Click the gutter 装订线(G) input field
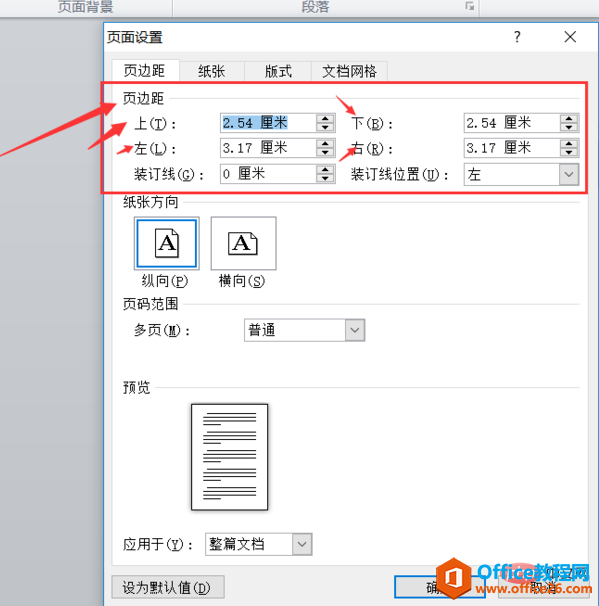Viewport: 599px width, 606px height. (269, 174)
